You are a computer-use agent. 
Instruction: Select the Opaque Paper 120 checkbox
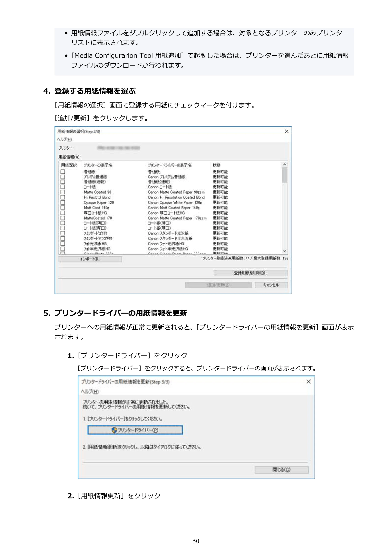63,203
